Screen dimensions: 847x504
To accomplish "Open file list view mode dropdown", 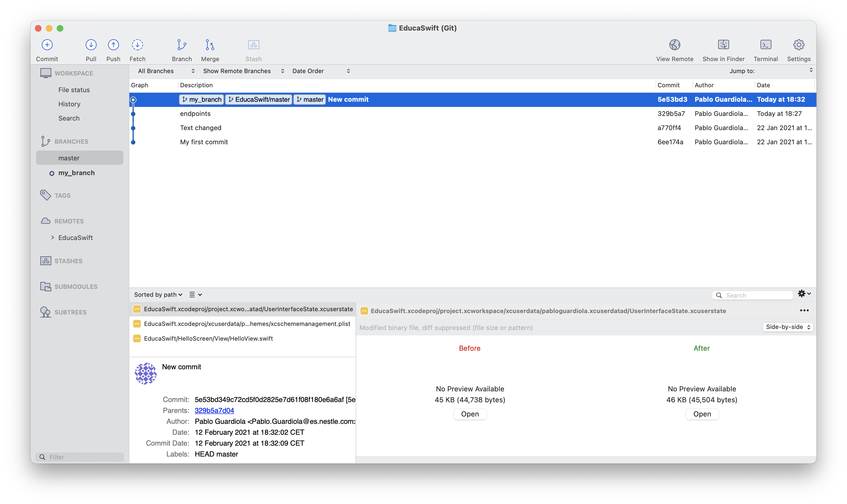I will [x=196, y=295].
